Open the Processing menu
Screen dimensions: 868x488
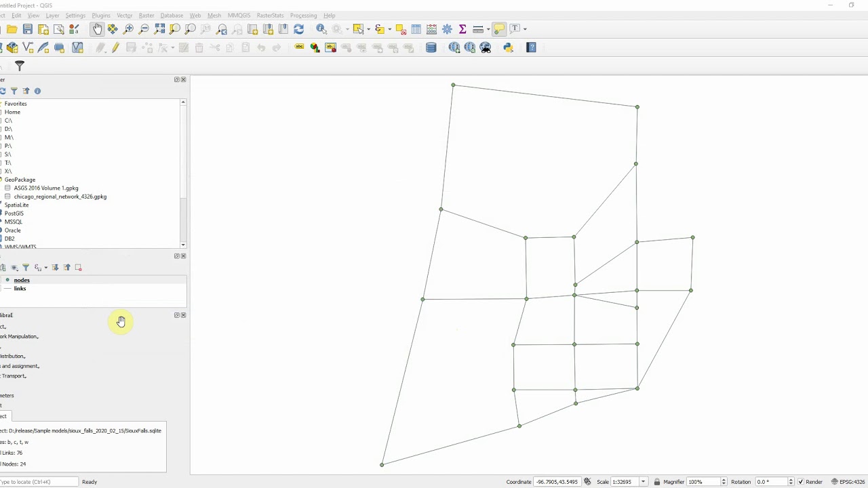[303, 16]
